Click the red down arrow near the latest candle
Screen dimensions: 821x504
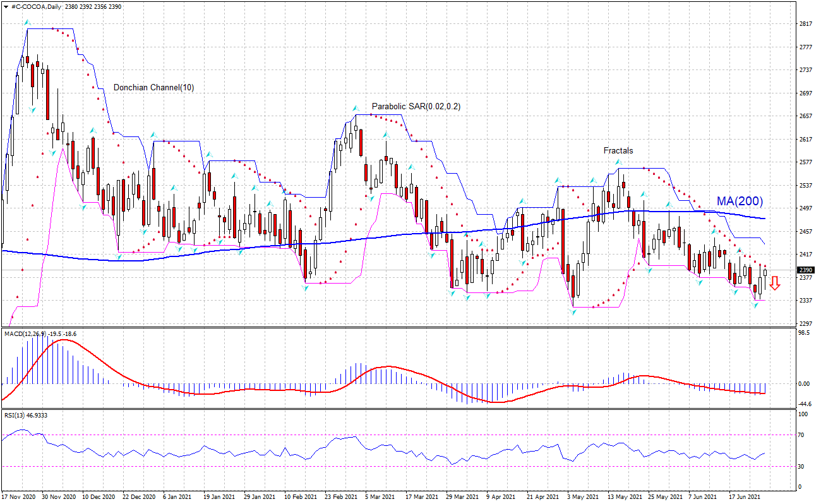point(775,284)
